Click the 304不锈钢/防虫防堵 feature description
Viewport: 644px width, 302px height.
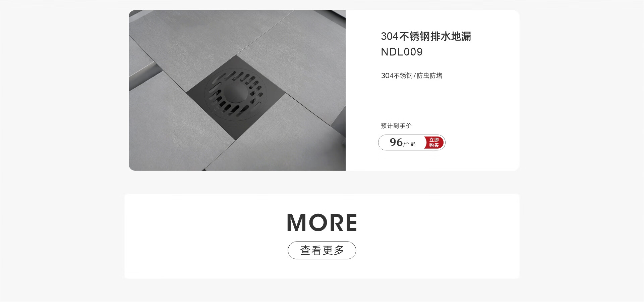(412, 76)
